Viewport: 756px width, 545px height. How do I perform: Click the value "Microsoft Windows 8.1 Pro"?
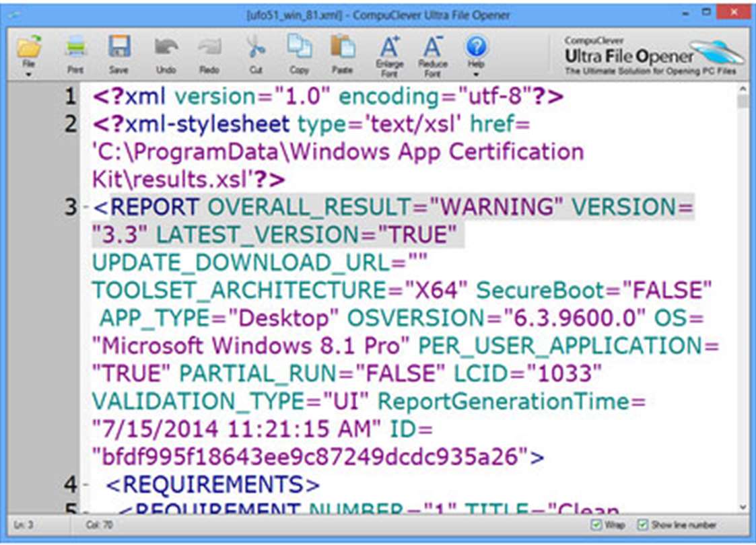(x=250, y=346)
